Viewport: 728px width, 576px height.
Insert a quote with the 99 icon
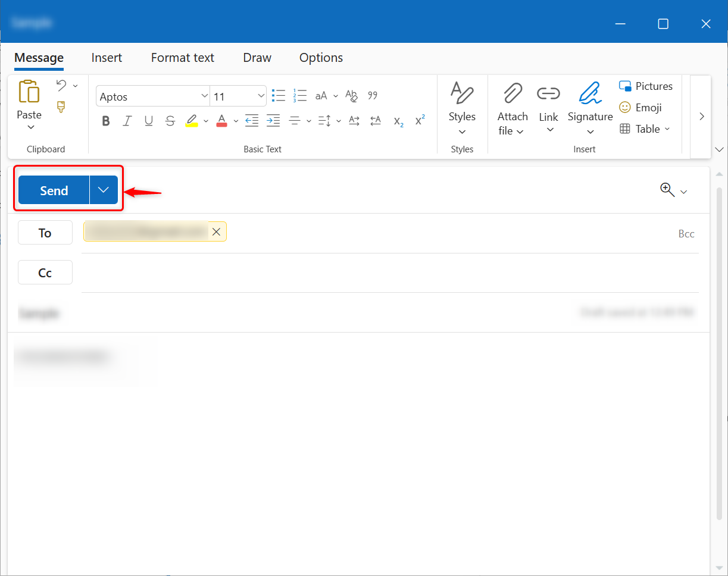point(373,95)
